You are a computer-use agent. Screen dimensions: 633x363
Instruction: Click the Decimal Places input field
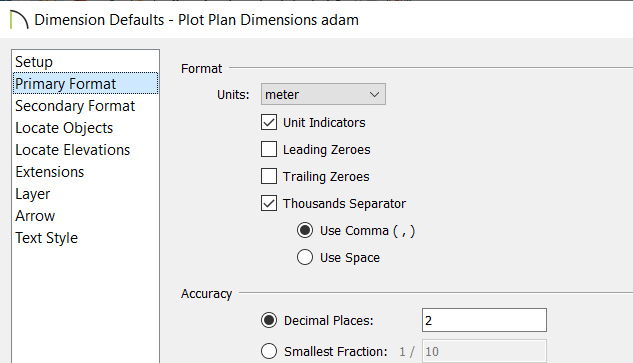(484, 320)
